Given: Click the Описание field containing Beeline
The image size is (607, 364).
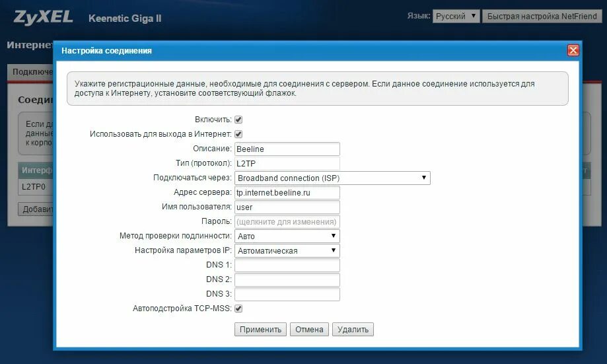Looking at the screenshot, I should 287,149.
